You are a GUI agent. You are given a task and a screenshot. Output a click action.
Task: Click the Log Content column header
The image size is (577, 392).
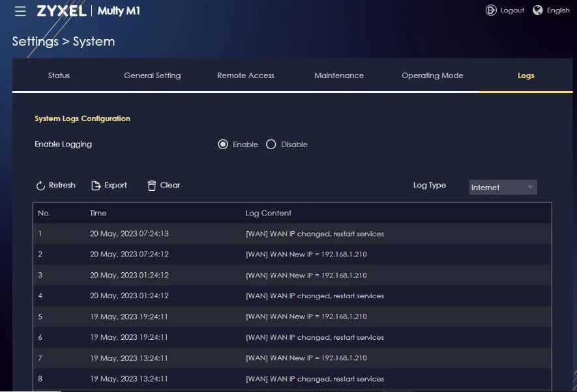click(x=268, y=213)
